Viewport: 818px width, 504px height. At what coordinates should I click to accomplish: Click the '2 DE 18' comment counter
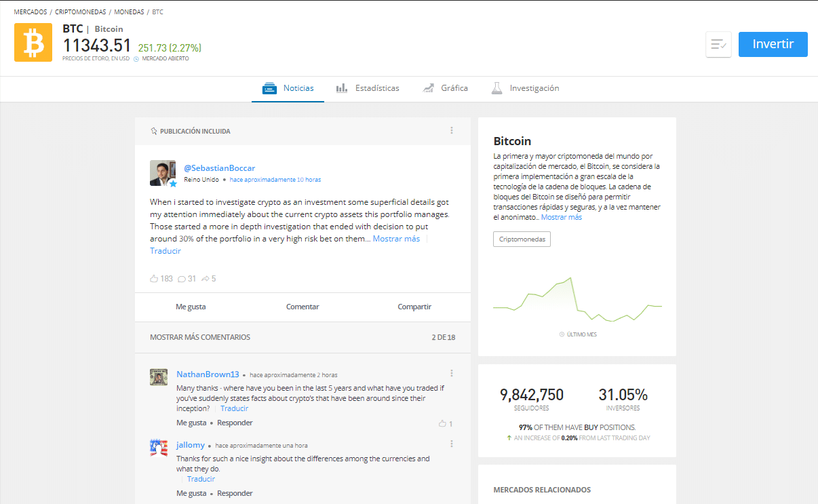444,337
